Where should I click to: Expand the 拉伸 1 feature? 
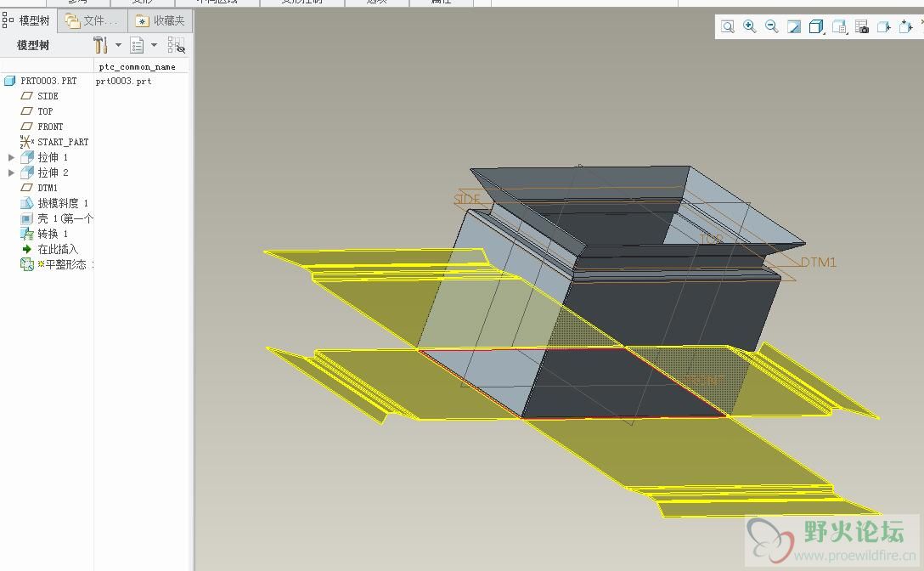(x=11, y=157)
